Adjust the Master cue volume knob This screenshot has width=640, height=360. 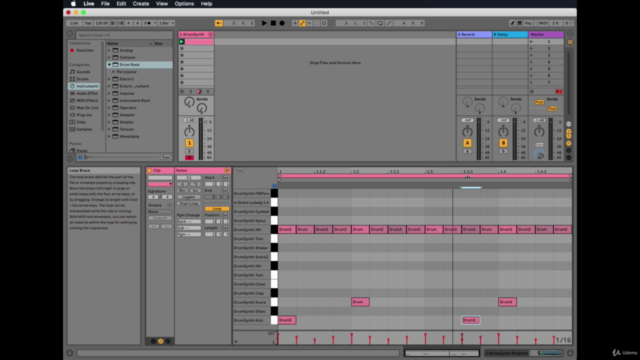[539, 155]
